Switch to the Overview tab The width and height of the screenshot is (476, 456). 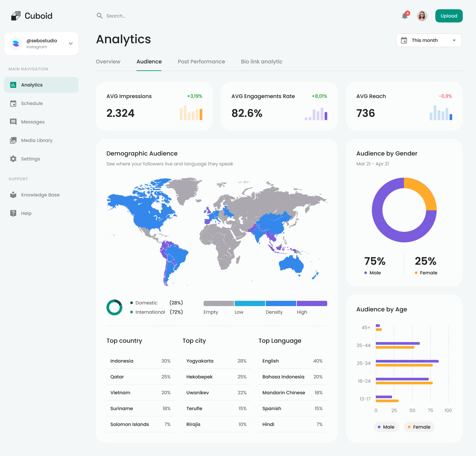coord(108,61)
